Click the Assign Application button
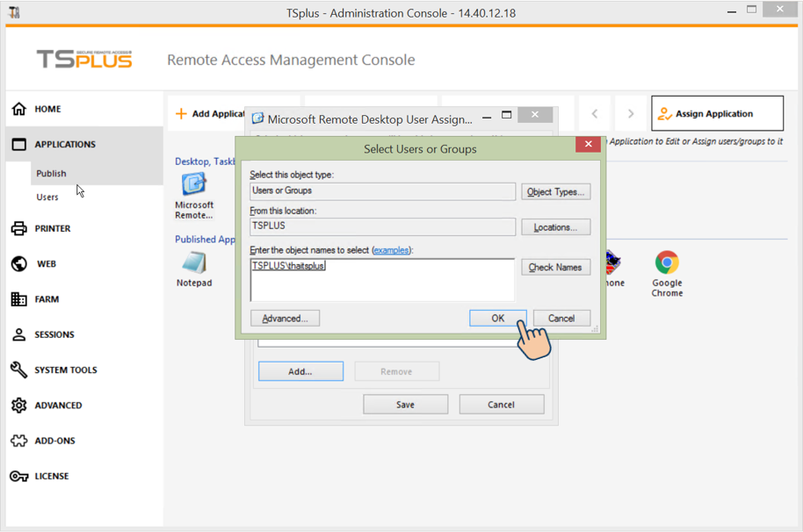803x532 pixels. click(x=717, y=113)
